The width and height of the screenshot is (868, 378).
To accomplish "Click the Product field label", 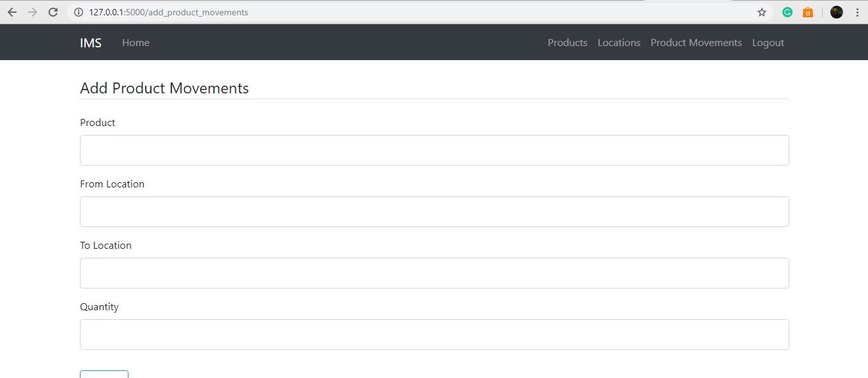I will coord(98,123).
